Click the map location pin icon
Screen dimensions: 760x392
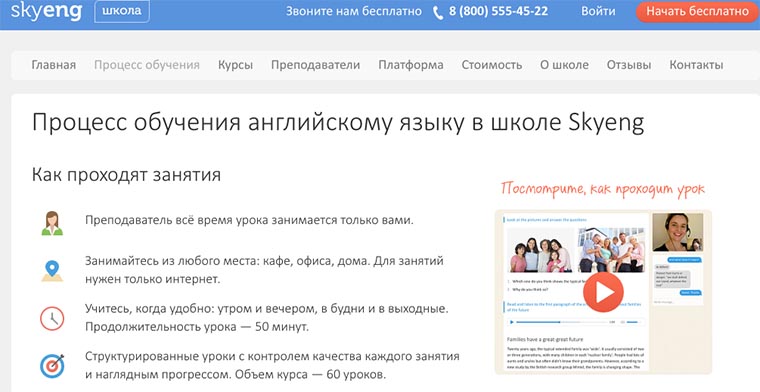pyautogui.click(x=52, y=271)
